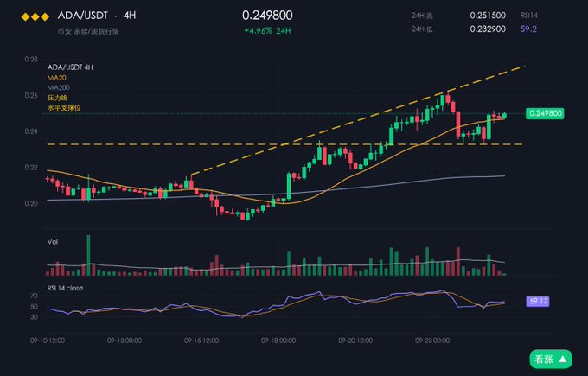
Task: Click the current price 0.249800 in header
Action: 267,16
